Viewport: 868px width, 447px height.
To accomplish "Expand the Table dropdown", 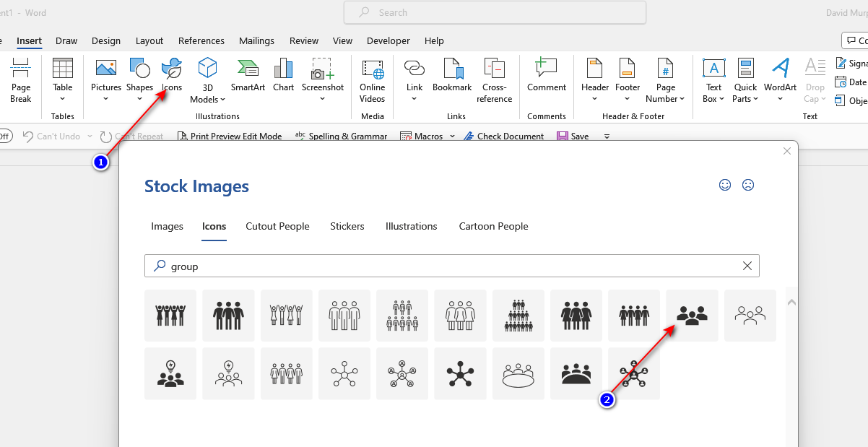I will pos(63,99).
